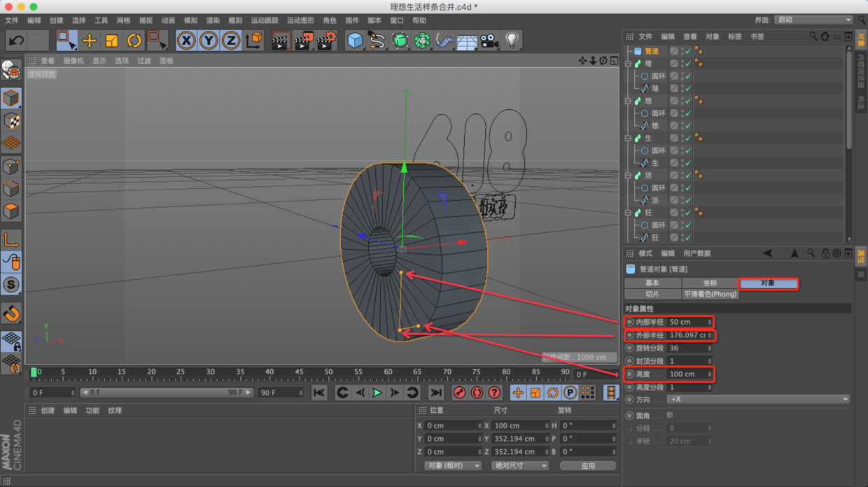The image size is (868, 487).
Task: Collapse the 生 object tree node
Action: pos(629,139)
